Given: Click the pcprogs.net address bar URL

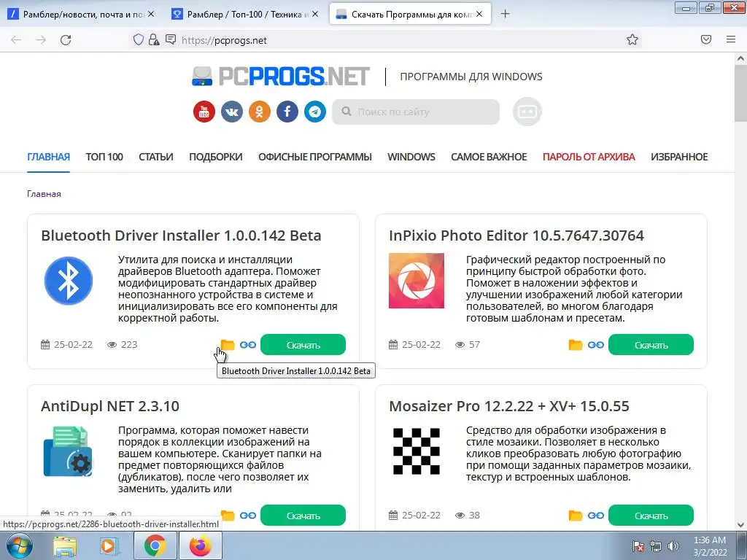Looking at the screenshot, I should pyautogui.click(x=224, y=41).
